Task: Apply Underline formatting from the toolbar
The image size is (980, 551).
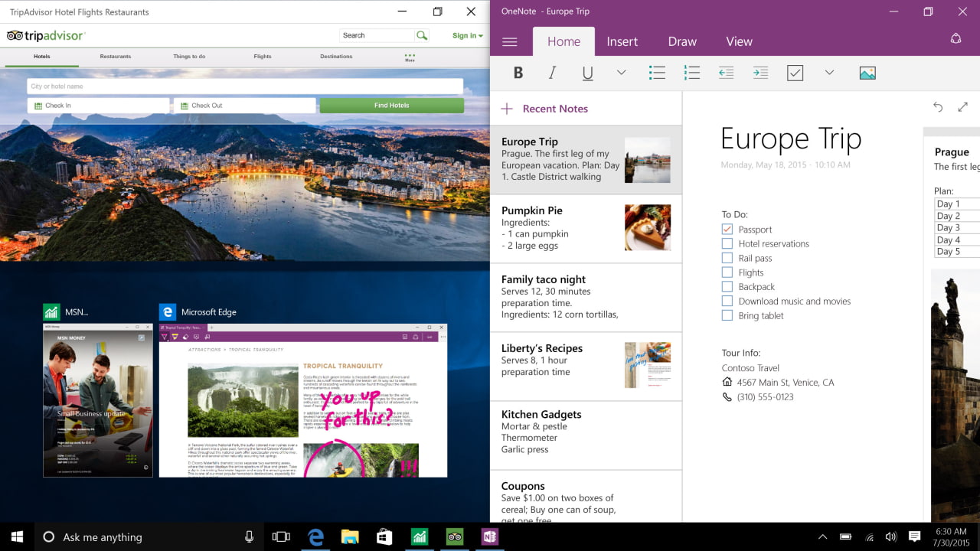Action: click(x=587, y=73)
